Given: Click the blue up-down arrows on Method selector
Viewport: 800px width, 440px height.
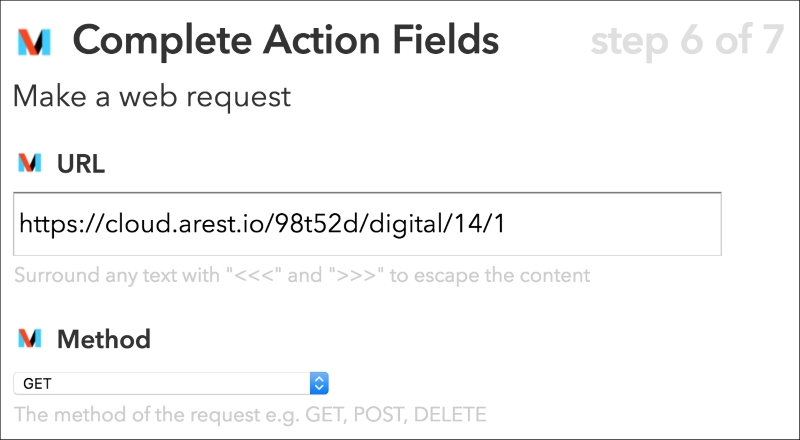Looking at the screenshot, I should coord(319,383).
